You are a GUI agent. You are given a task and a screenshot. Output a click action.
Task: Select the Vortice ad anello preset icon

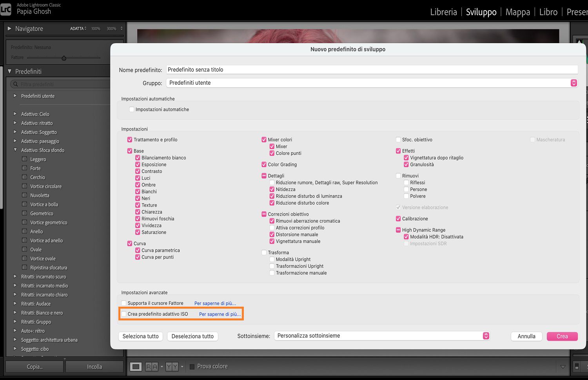tap(24, 240)
